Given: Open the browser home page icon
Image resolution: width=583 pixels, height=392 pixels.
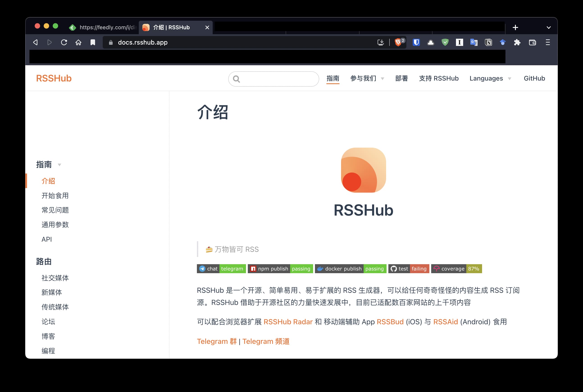Looking at the screenshot, I should [78, 42].
